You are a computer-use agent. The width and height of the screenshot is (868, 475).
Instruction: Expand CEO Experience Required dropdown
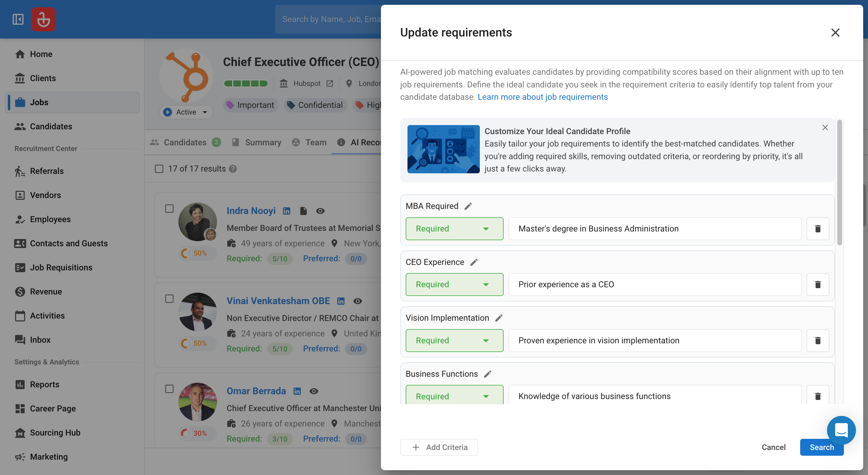click(x=454, y=284)
